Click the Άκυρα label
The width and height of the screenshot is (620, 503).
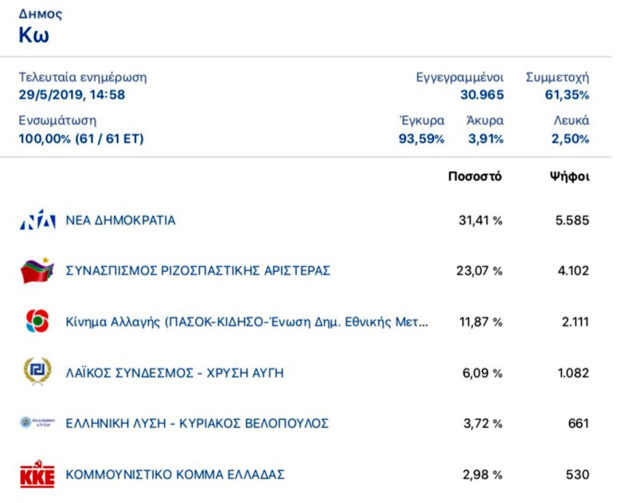point(485,121)
